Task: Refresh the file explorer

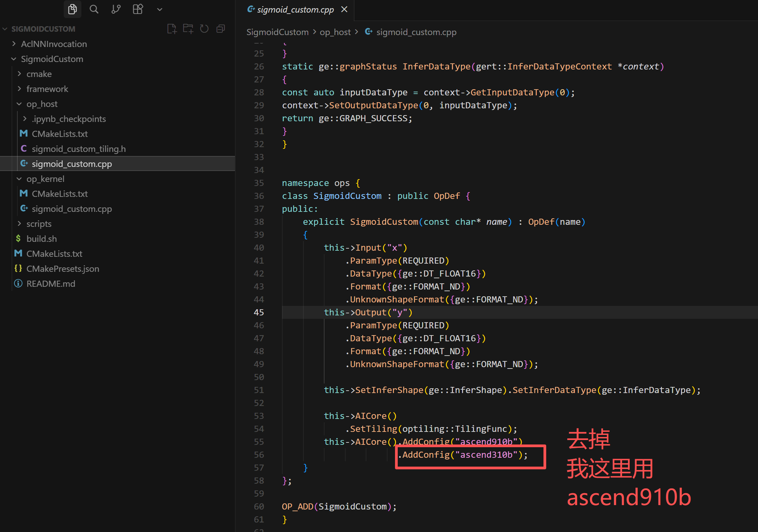Action: tap(204, 29)
